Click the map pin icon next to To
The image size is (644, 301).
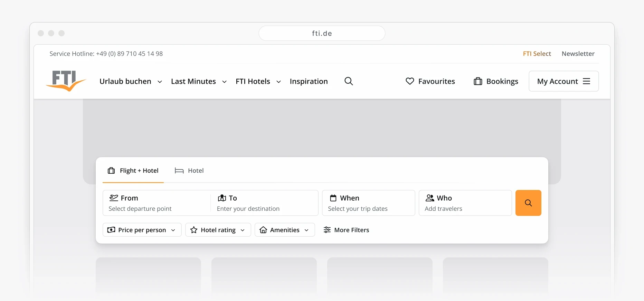pyautogui.click(x=222, y=198)
